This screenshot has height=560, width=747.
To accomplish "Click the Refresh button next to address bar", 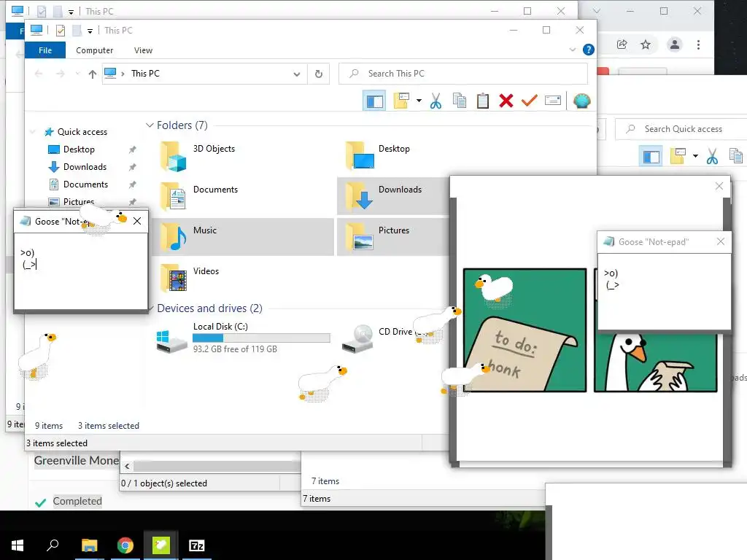I will click(x=319, y=74).
